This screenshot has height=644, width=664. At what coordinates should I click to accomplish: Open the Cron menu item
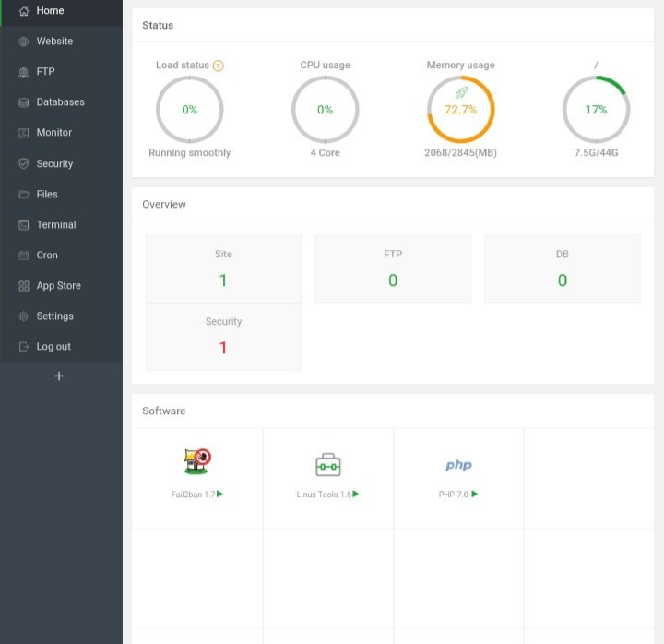(x=47, y=256)
